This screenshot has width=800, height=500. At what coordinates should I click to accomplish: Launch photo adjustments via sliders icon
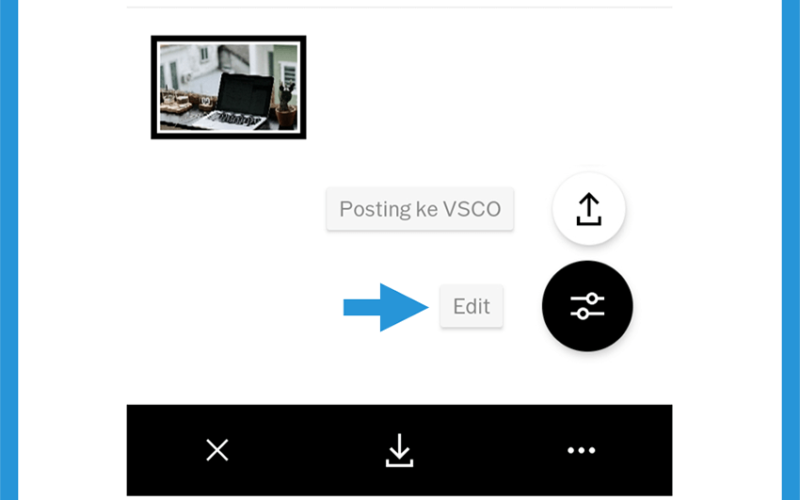[x=587, y=306]
